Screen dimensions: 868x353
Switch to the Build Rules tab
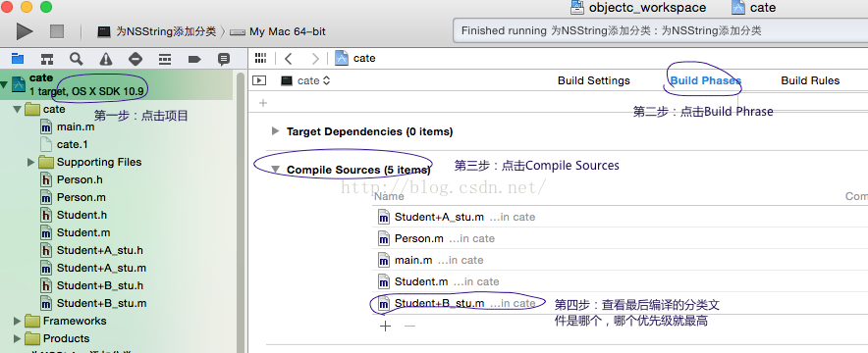click(x=810, y=80)
